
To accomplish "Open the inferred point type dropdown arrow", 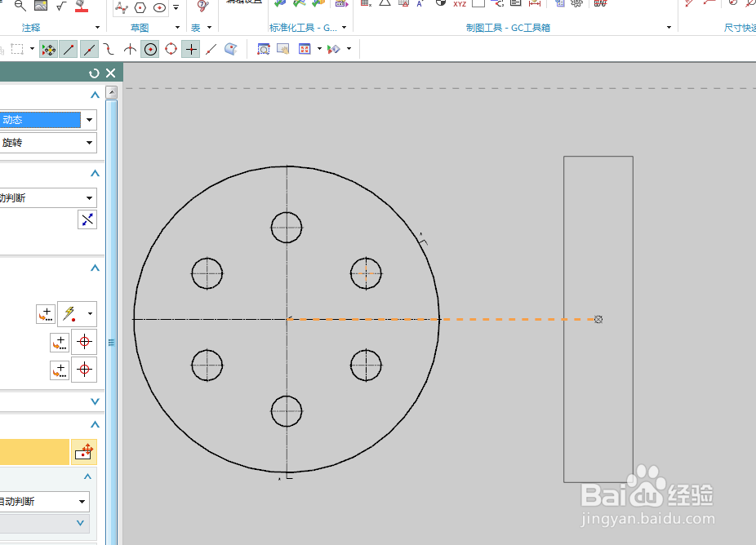I will (x=90, y=313).
